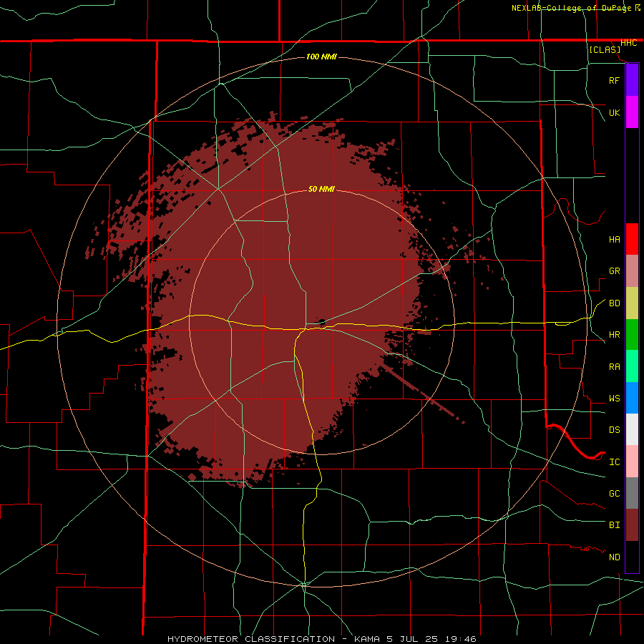The width and height of the screenshot is (644, 644).
Task: Click the WS blue legend swatch
Action: tap(632, 398)
